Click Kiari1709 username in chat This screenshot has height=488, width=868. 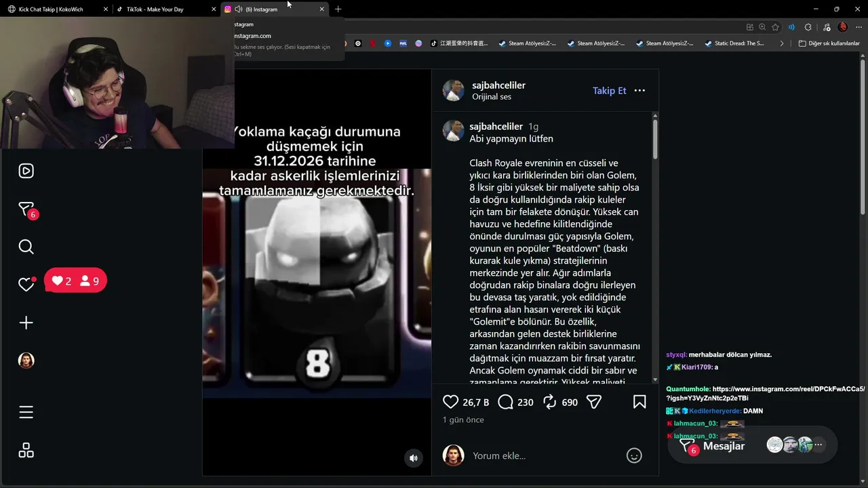tap(696, 367)
